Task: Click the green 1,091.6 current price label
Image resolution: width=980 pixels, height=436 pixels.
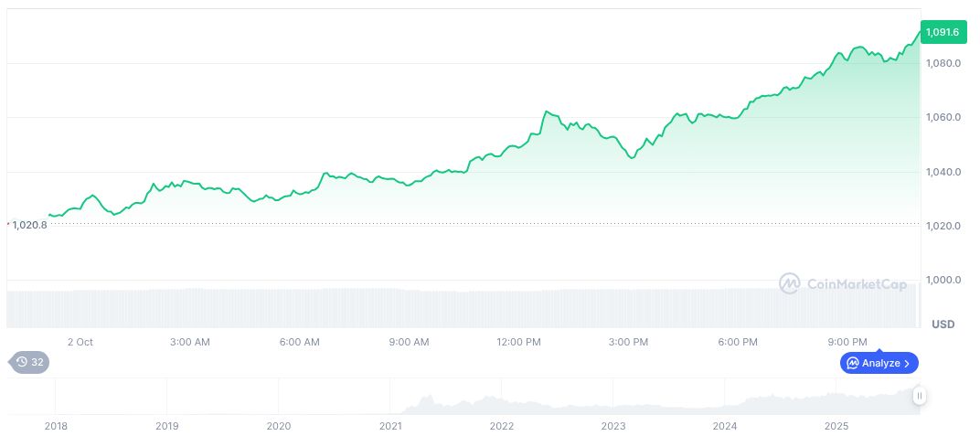Action: click(x=942, y=32)
